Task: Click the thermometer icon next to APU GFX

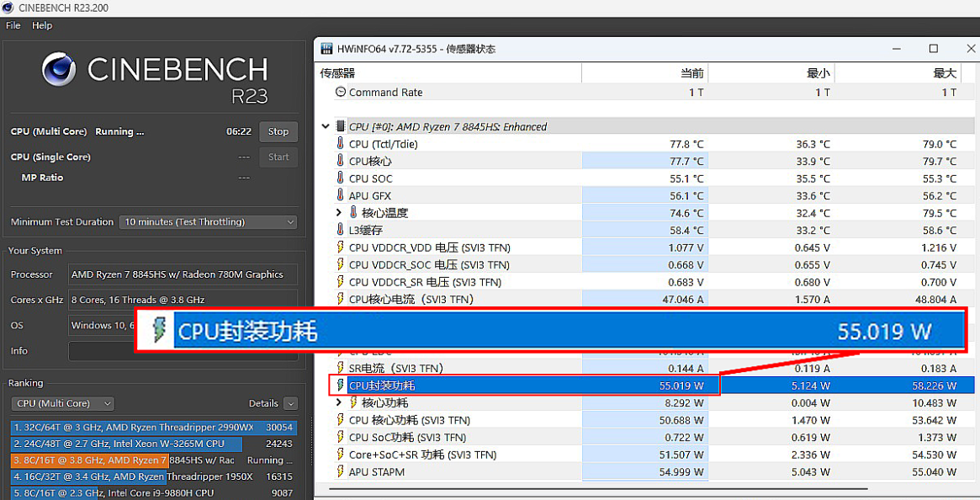Action: (x=341, y=196)
